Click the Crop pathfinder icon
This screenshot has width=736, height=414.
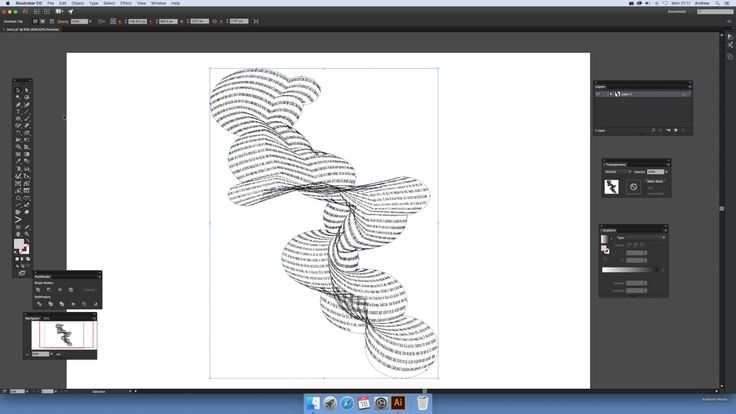click(x=73, y=304)
